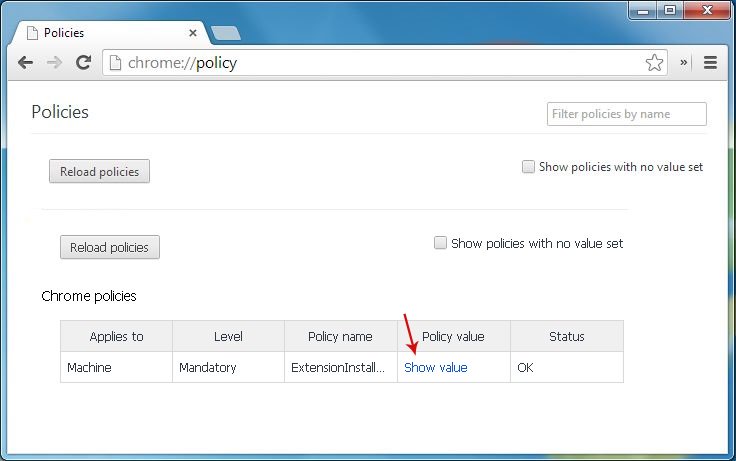Viewport: 736px width, 461px height.
Task: Open a new tab
Action: pyautogui.click(x=225, y=33)
